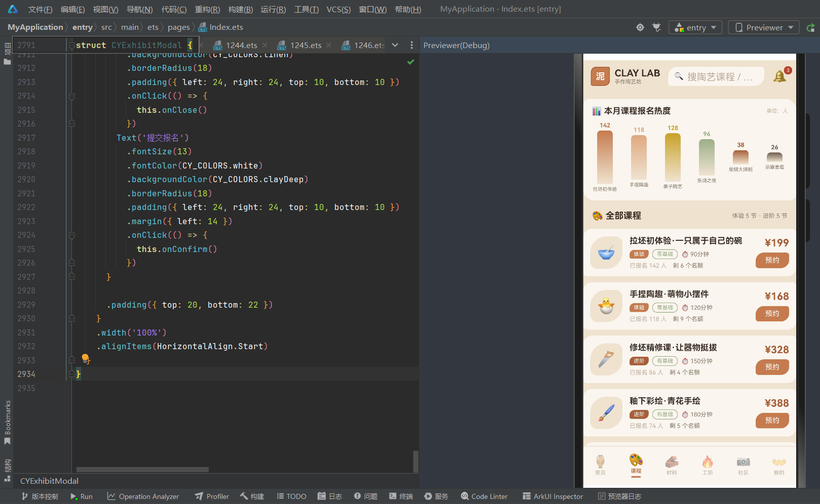This screenshot has height=504, width=820.
Task: Open the Previewer device dropdown
Action: pos(764,27)
